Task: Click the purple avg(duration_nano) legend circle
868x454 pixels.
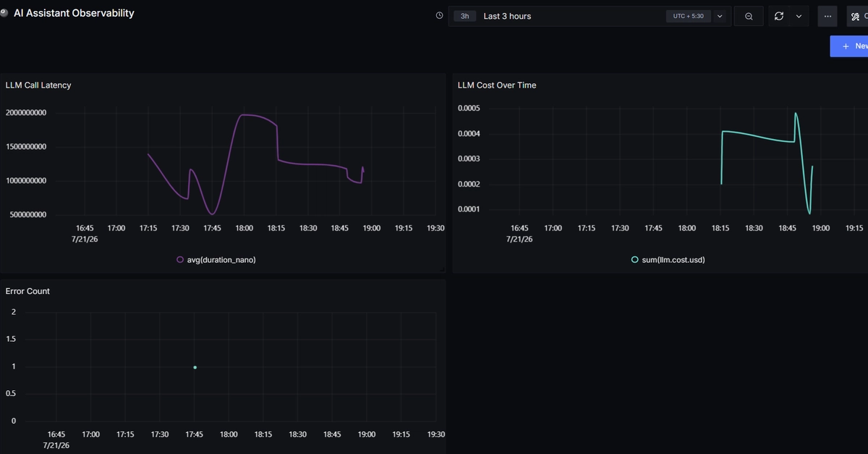Action: (x=180, y=260)
